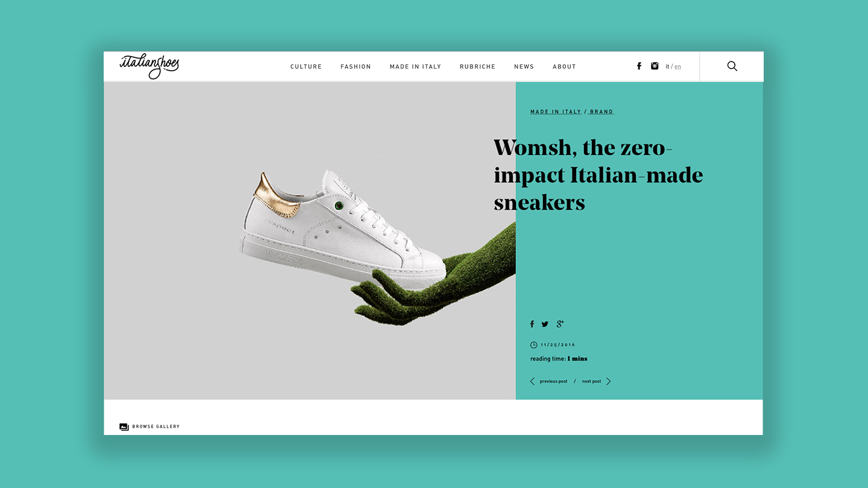Share article on Google Plus
Screen dimensions: 868x488
(560, 324)
